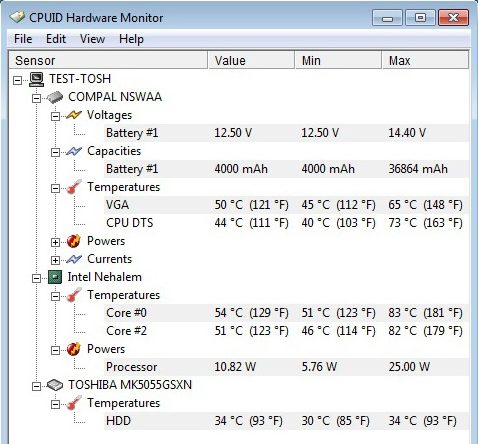
Task: Click the TOSHIBA MK5055GSXN hard drive icon
Action: point(55,385)
